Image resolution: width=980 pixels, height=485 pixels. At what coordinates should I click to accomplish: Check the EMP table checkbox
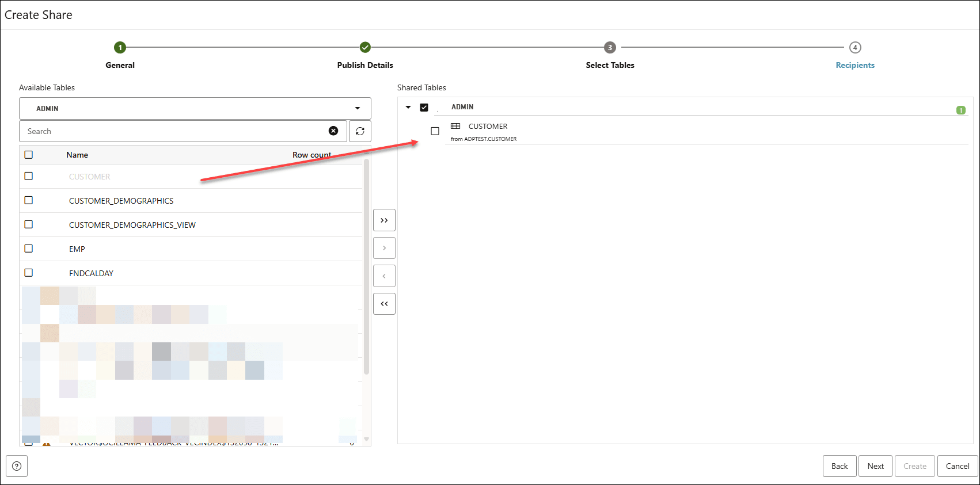pyautogui.click(x=29, y=249)
